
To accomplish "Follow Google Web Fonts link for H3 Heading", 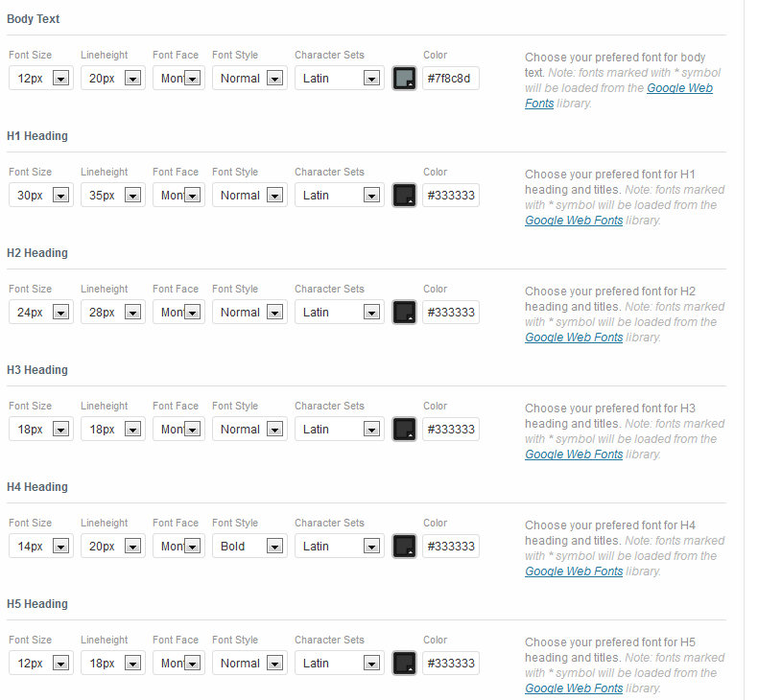I will click(x=574, y=455).
